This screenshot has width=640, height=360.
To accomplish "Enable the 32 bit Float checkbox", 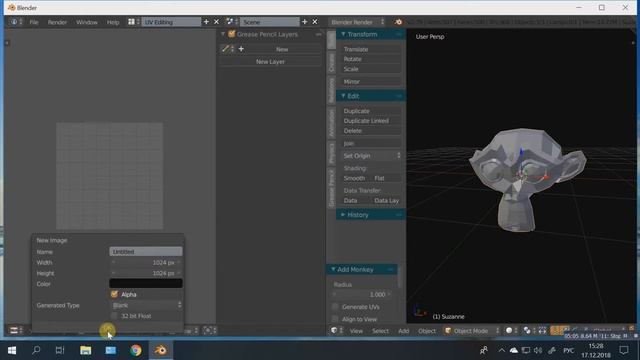I will (x=114, y=316).
